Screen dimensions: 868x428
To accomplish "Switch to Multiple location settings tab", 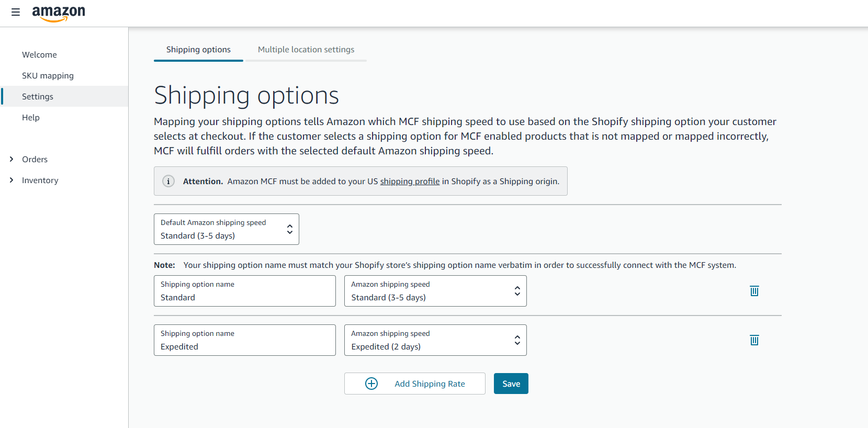I will coord(306,50).
